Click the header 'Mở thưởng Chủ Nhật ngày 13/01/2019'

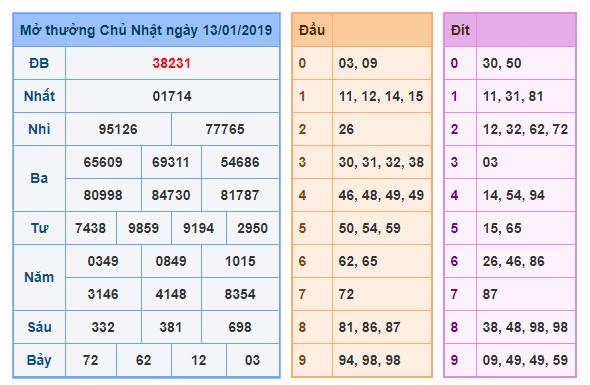tap(146, 30)
